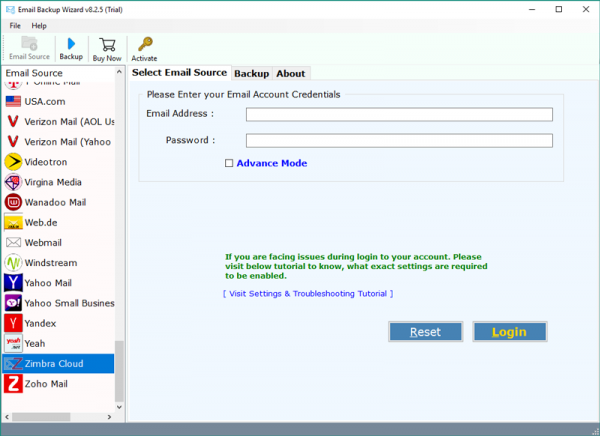Click the vertical scrollbar thumb in source list

tap(119, 371)
